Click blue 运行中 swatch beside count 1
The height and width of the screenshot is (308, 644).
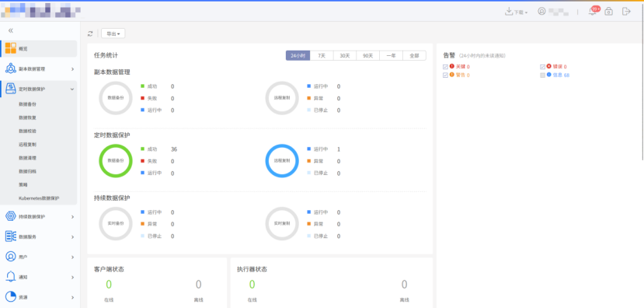pyautogui.click(x=309, y=149)
